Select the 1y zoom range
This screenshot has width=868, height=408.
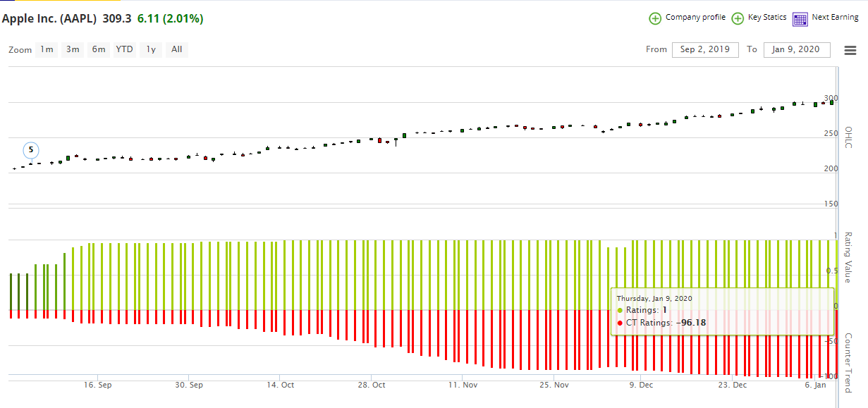[x=151, y=49]
